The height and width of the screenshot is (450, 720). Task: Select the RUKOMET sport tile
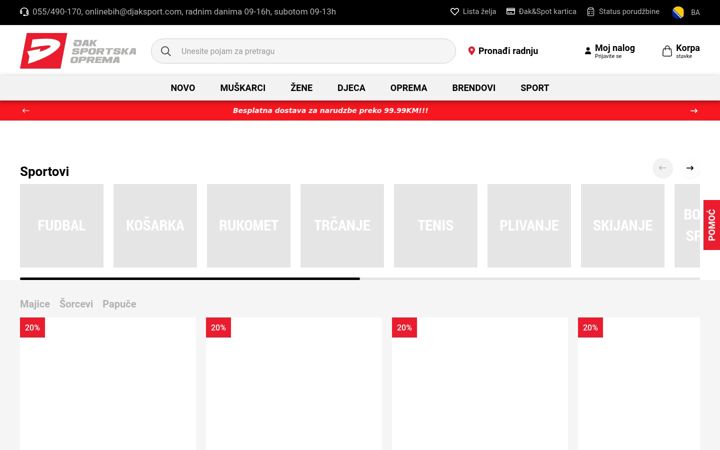point(248,225)
